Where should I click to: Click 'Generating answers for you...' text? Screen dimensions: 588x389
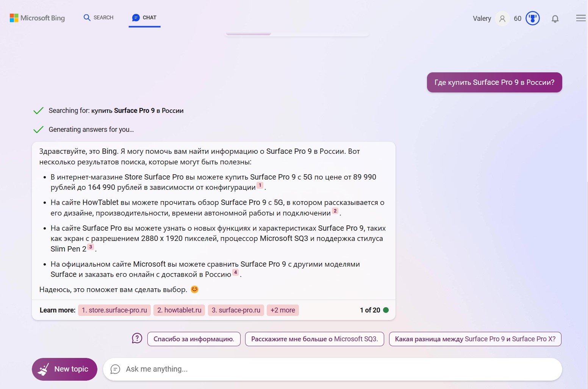[91, 130]
